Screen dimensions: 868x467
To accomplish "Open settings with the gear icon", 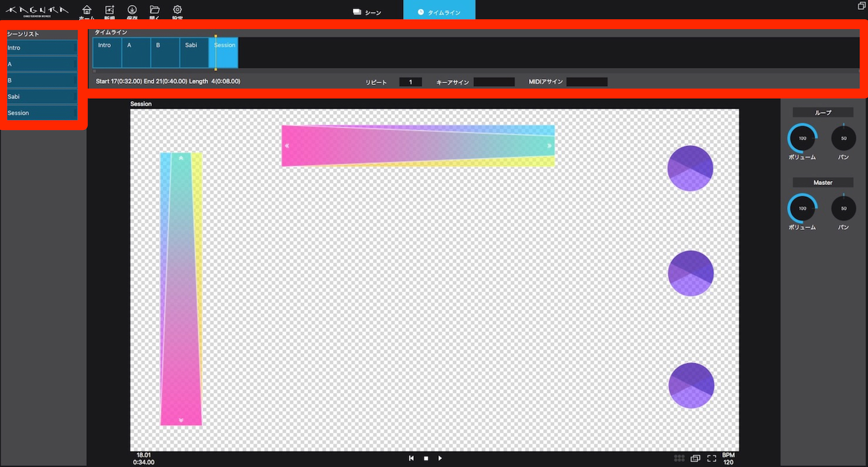I will [177, 11].
